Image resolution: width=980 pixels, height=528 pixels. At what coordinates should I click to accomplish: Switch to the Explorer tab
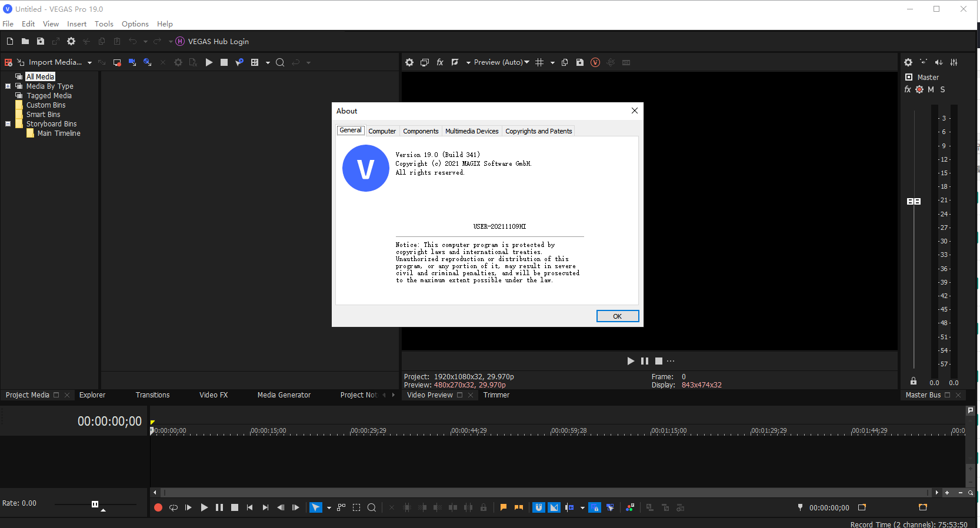92,395
